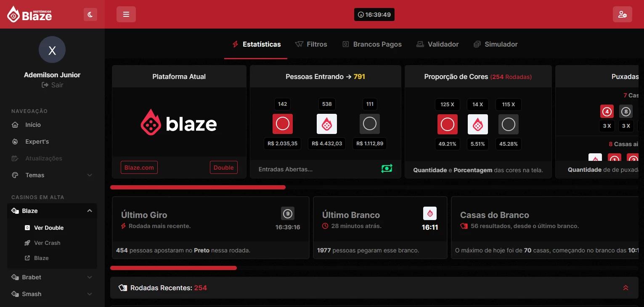Click the lower red horizontal scrollbar

click(x=173, y=268)
